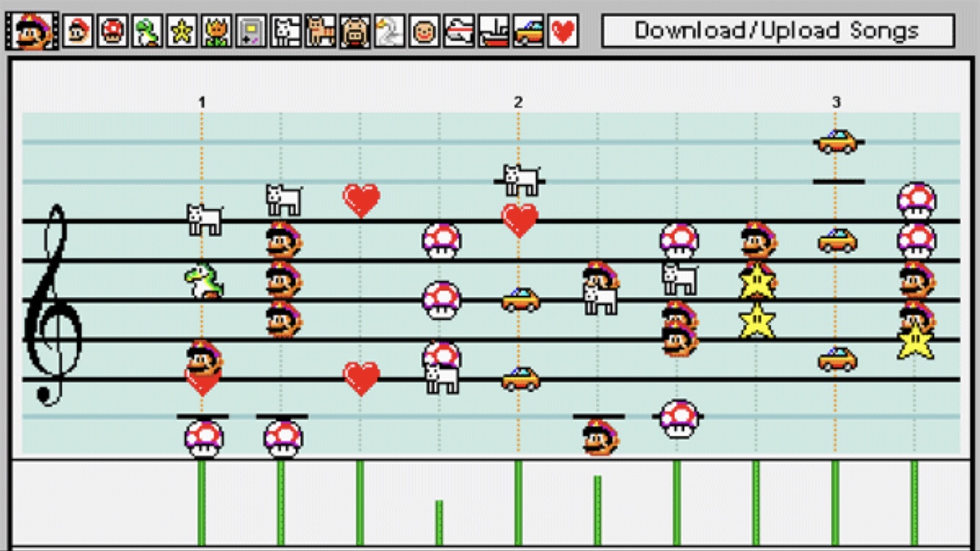Click the Yoshi note on the staff
This screenshot has height=551, width=980.
(x=203, y=281)
